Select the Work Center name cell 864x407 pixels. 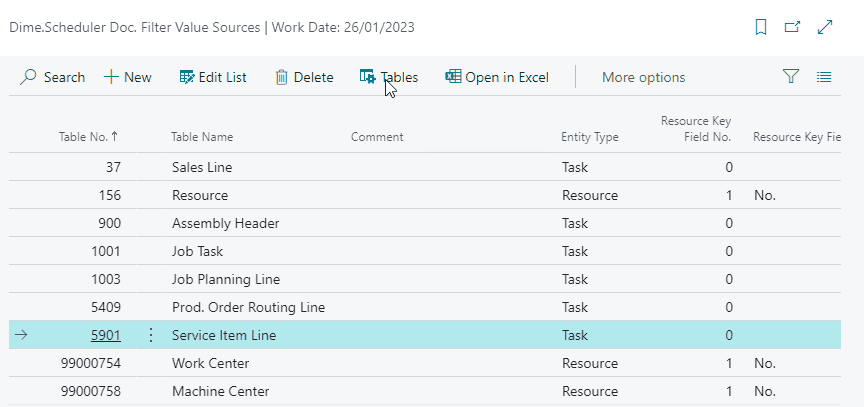[210, 363]
